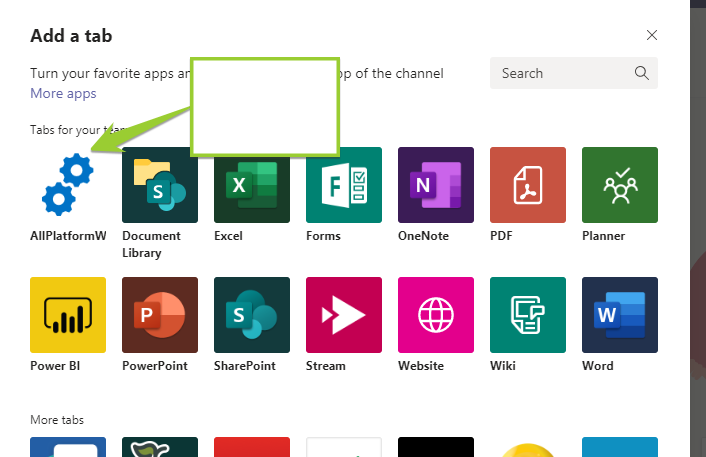
Task: Click the 'SharePoint' label text
Action: tap(244, 366)
